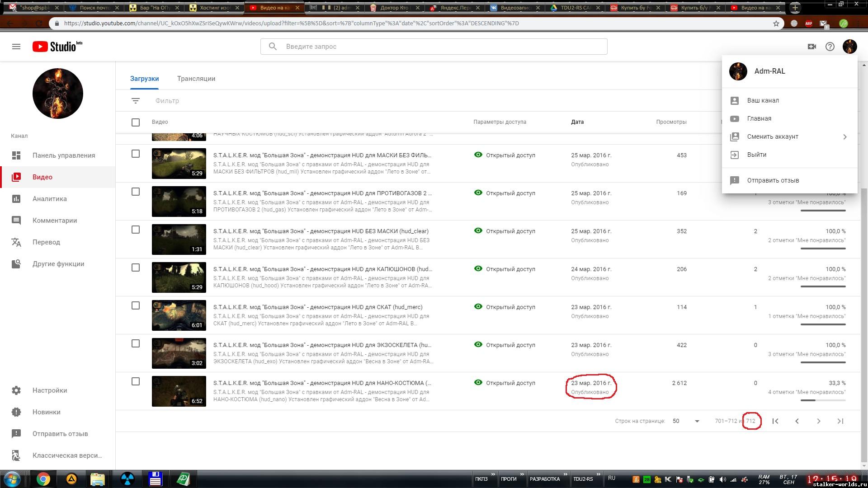The width and height of the screenshot is (868, 488).
Task: Click the channel avatar in left sidebar
Action: (58, 94)
